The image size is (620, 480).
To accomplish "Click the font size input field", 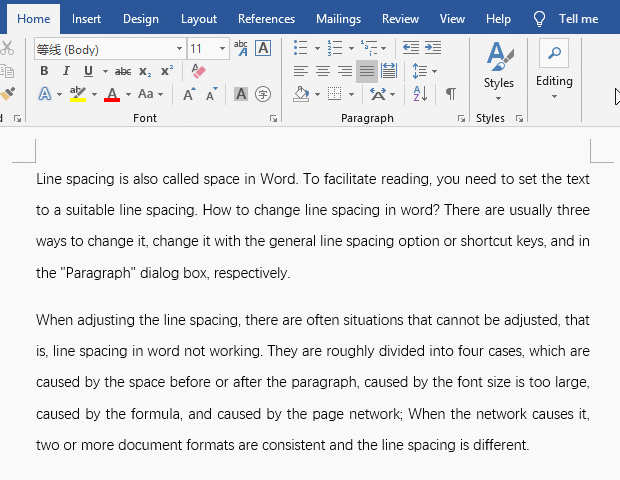I will [x=202, y=49].
